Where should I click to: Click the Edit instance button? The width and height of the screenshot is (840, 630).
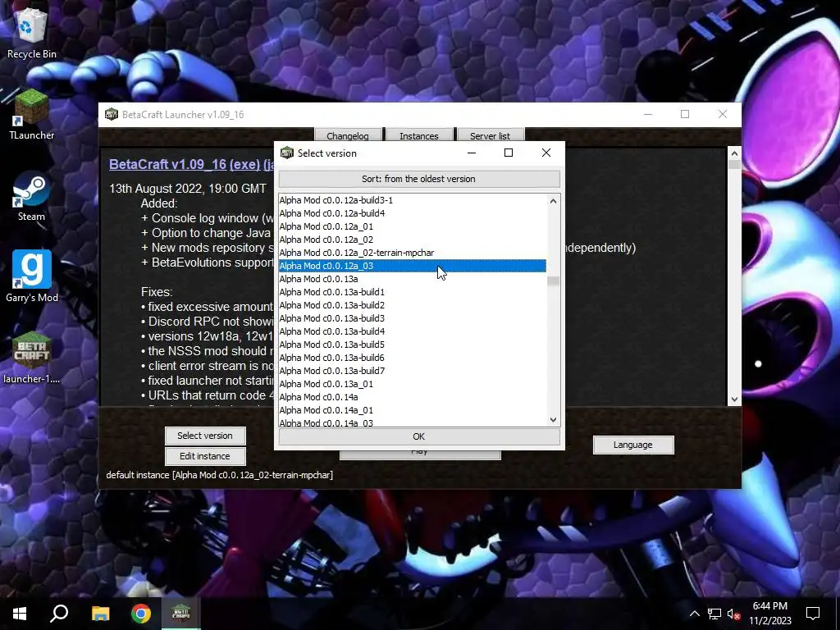pyautogui.click(x=205, y=456)
